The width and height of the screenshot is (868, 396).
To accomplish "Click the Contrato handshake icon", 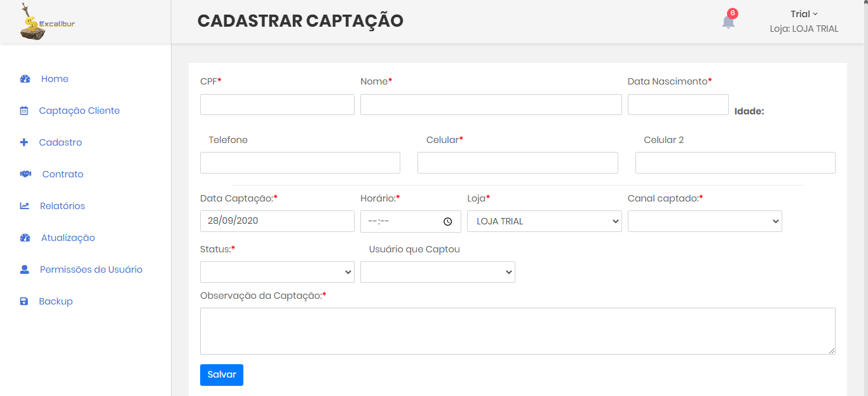I will [x=25, y=175].
